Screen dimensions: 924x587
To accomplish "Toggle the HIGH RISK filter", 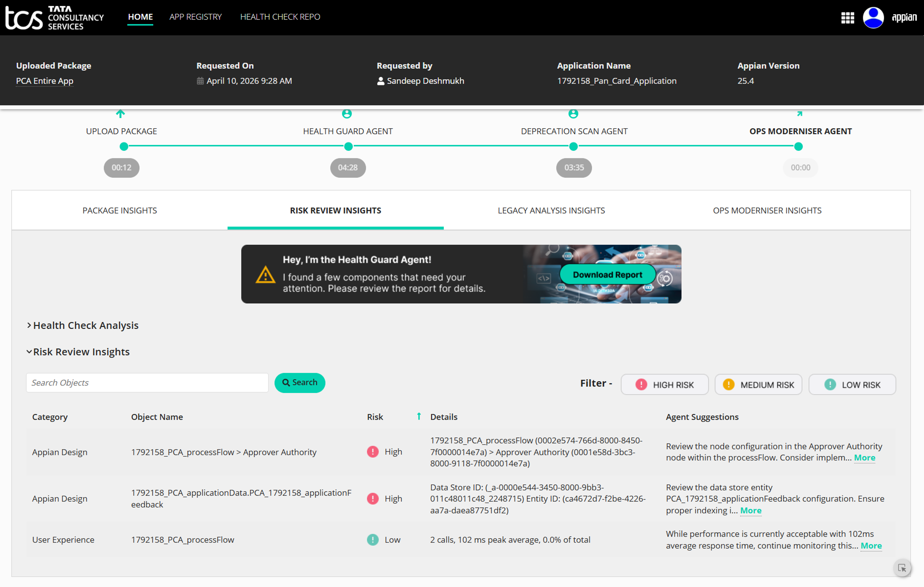I will tap(665, 385).
